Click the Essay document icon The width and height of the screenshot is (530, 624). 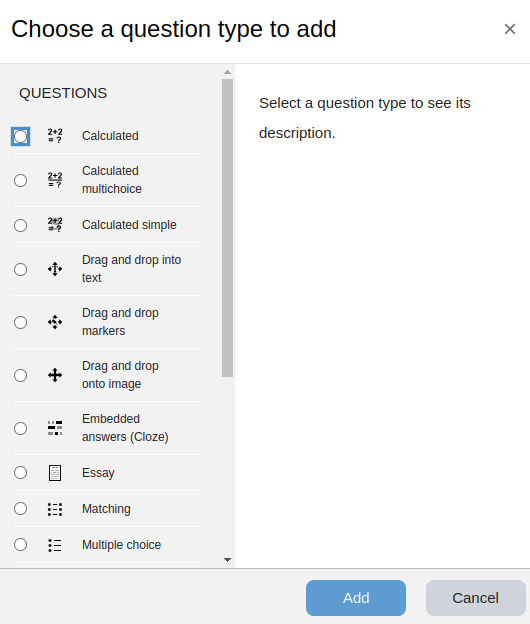point(55,473)
